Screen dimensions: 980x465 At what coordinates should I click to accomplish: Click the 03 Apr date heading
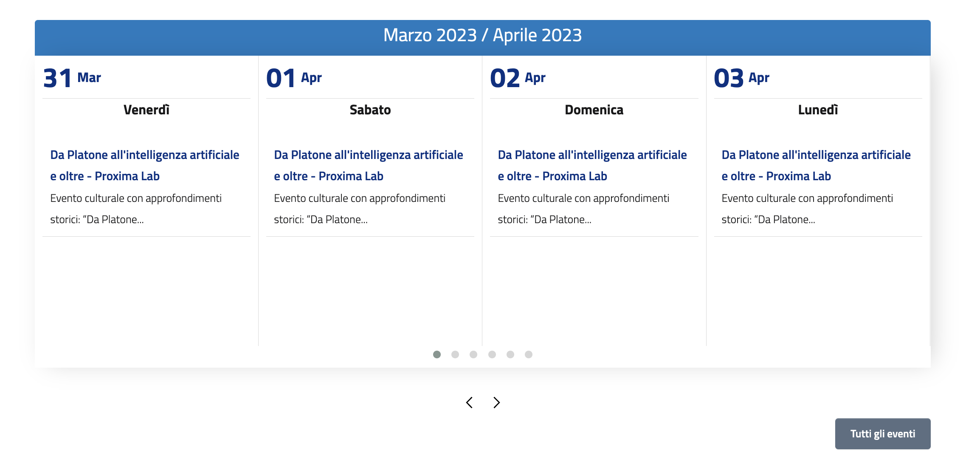(x=741, y=78)
